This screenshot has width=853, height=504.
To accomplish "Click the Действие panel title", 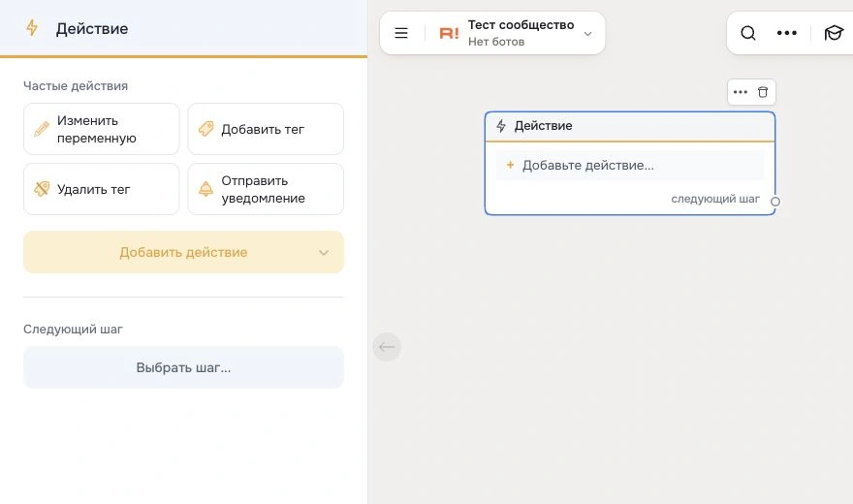I will point(92,28).
